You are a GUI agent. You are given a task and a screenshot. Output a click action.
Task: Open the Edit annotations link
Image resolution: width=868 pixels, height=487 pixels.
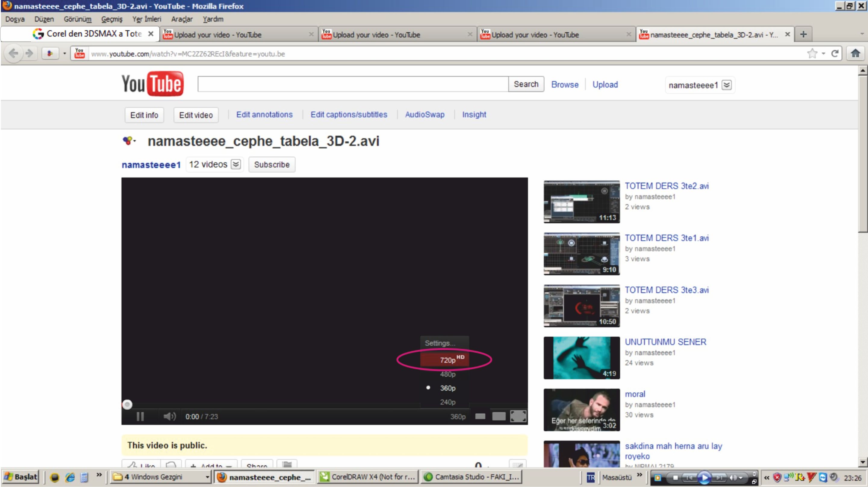[x=265, y=114]
